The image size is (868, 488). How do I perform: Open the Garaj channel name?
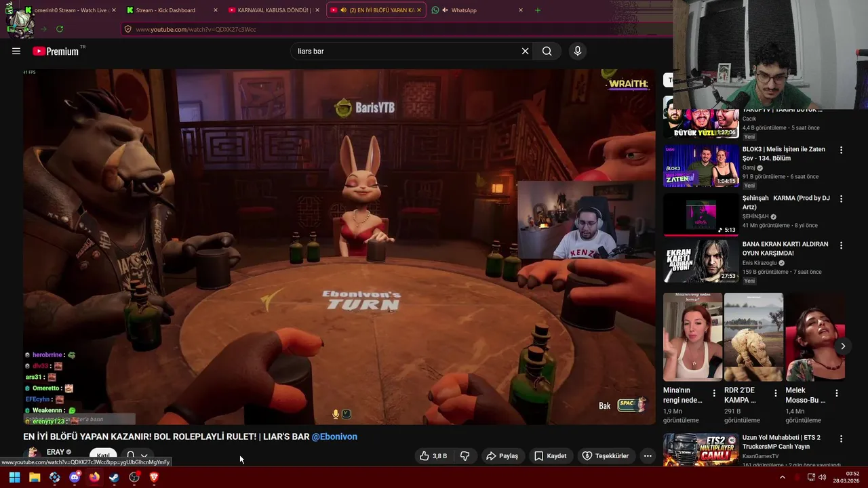[x=749, y=167]
